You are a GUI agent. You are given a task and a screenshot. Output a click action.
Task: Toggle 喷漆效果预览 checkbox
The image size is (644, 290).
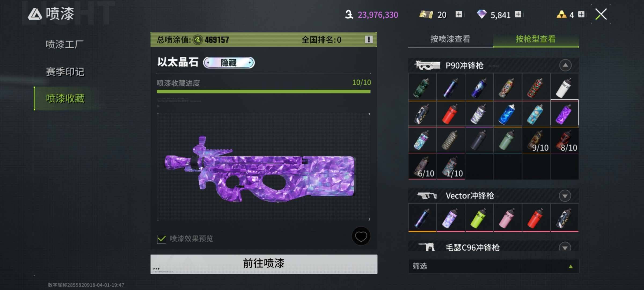click(162, 239)
